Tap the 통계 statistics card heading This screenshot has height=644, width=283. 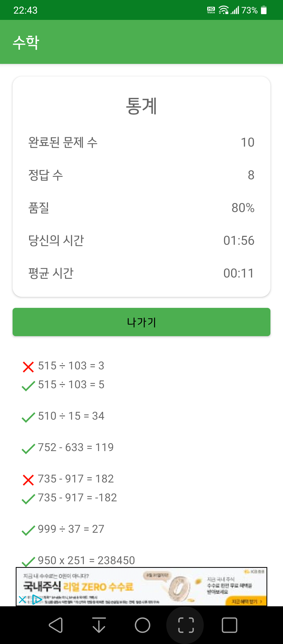pyautogui.click(x=141, y=106)
